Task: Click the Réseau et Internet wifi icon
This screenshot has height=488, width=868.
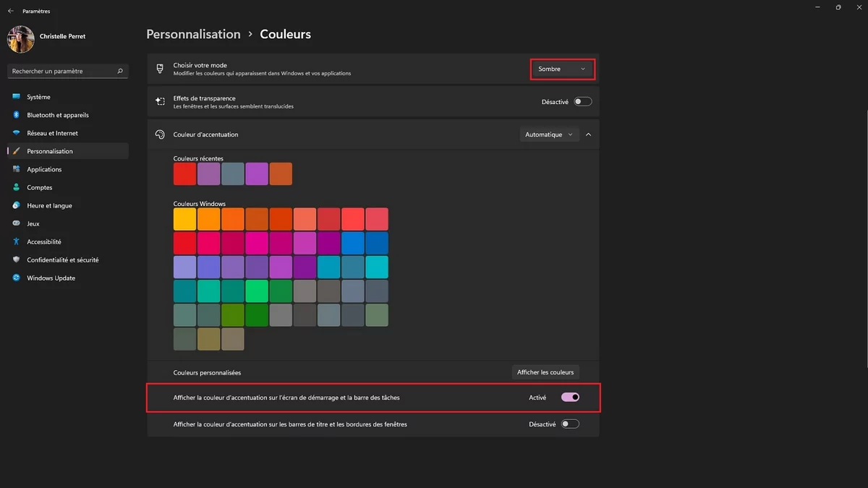Action: tap(17, 133)
